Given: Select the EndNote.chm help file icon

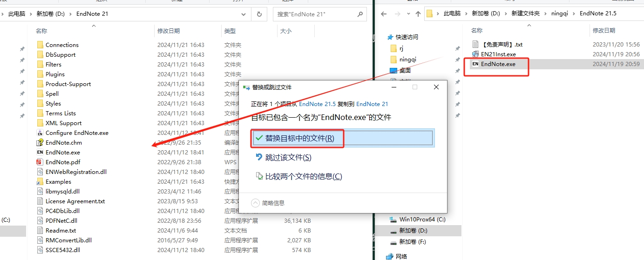Looking at the screenshot, I should (x=40, y=143).
